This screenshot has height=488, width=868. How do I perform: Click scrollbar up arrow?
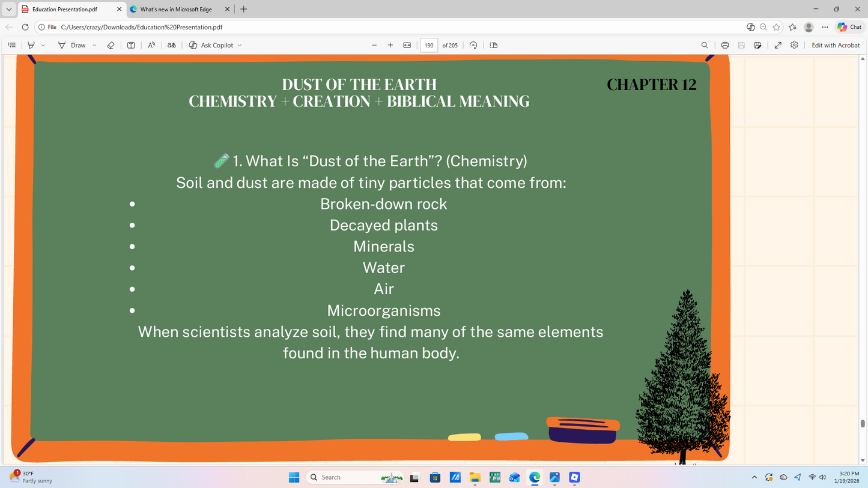pos(863,59)
